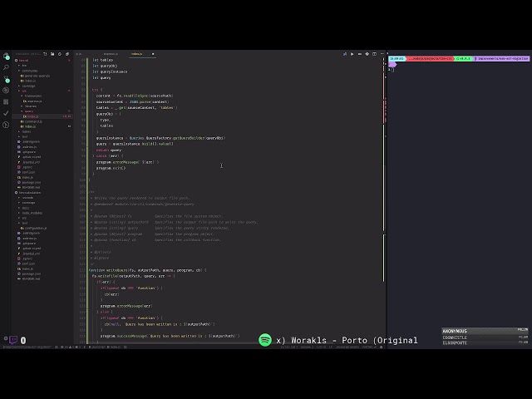
Task: Open the Extensions view icon
Action: pos(6,101)
